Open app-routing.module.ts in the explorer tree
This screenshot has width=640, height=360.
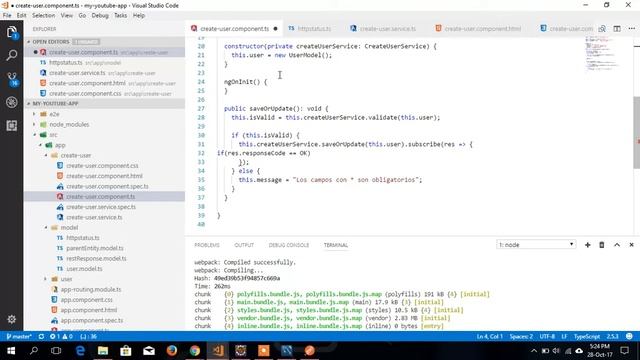[91, 289]
